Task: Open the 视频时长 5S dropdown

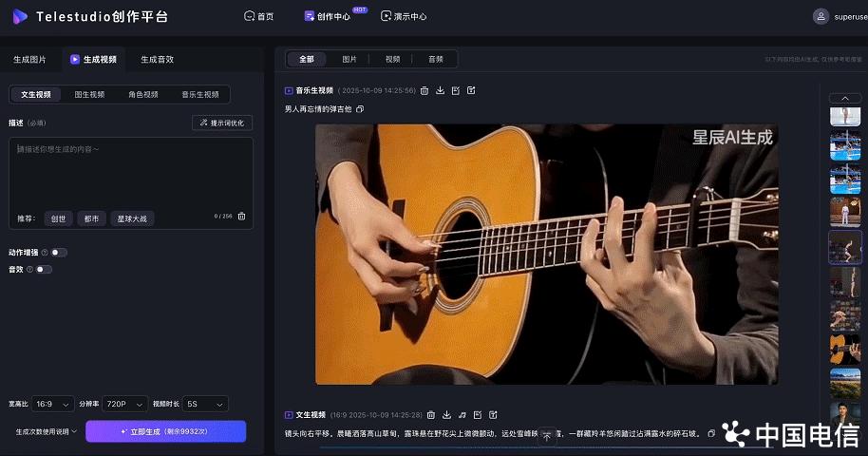Action: 205,404
